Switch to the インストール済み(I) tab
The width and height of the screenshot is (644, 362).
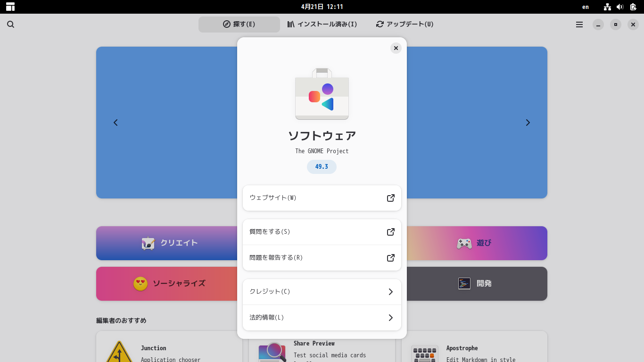pos(322,25)
